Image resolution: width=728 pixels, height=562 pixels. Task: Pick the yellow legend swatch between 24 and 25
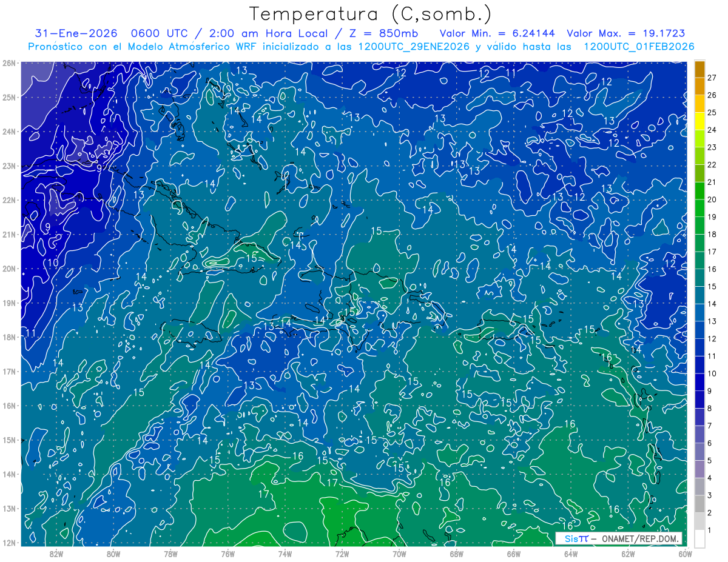coord(700,121)
